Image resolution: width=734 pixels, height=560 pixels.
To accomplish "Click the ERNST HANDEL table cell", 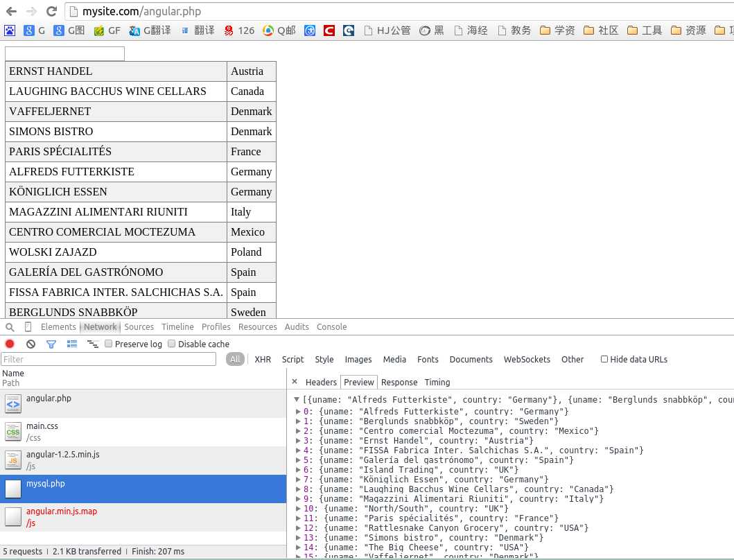I will pos(116,71).
